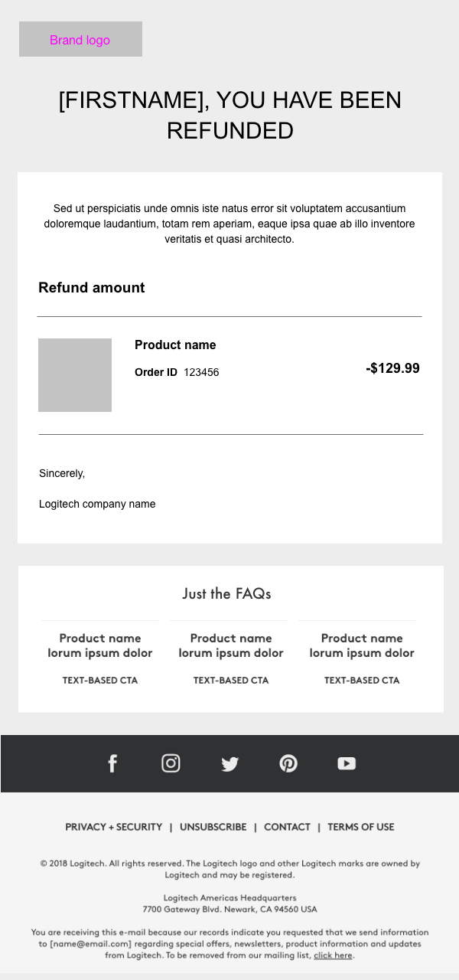
Task: Click the underlined "click here" link
Action: pos(333,955)
